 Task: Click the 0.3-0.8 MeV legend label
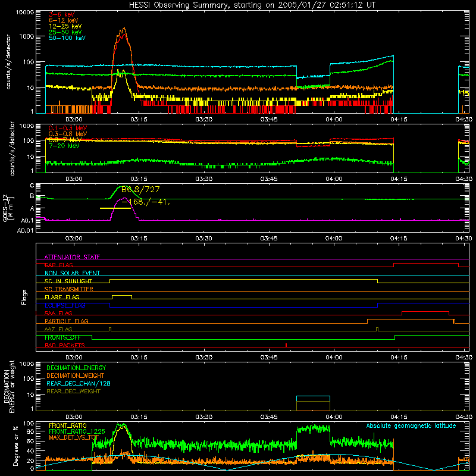(68, 134)
